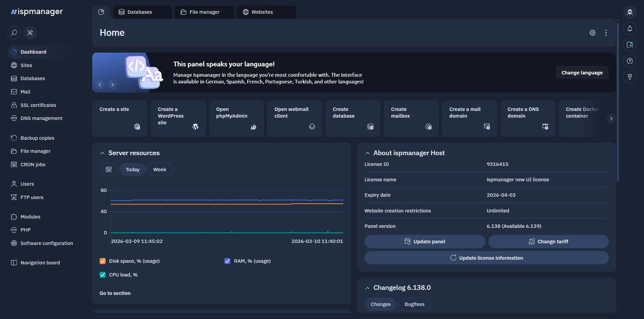
Task: Toggle RAM usage checkbox
Action: (x=227, y=261)
